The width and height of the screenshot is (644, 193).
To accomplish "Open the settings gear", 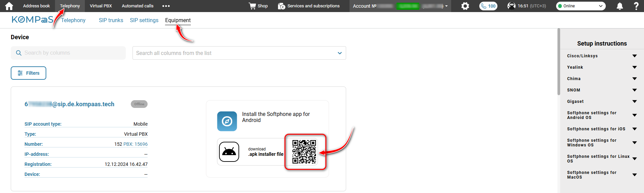I will tap(465, 6).
